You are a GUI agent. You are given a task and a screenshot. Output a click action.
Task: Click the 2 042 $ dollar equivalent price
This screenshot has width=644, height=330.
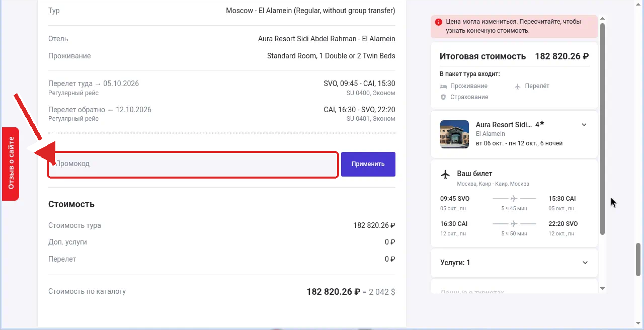(382, 292)
